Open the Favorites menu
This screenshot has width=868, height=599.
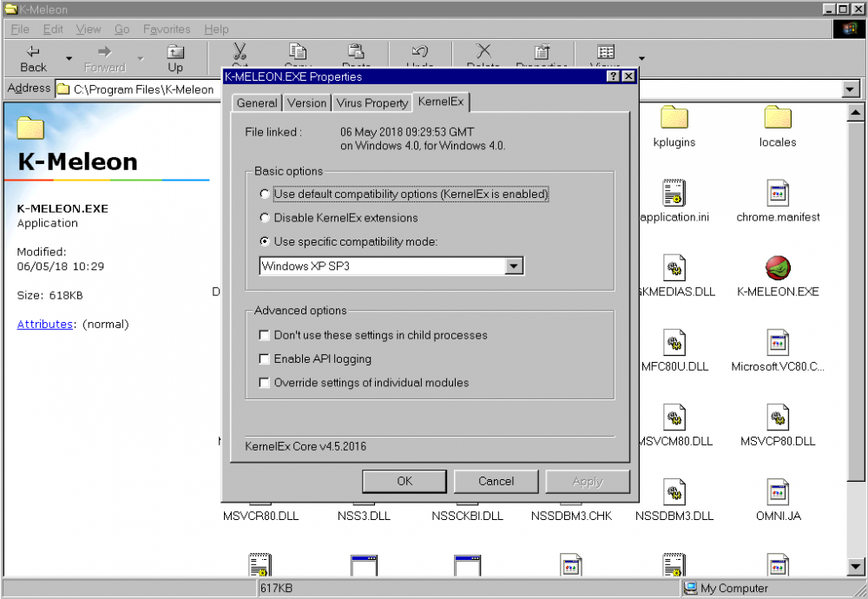coord(166,29)
